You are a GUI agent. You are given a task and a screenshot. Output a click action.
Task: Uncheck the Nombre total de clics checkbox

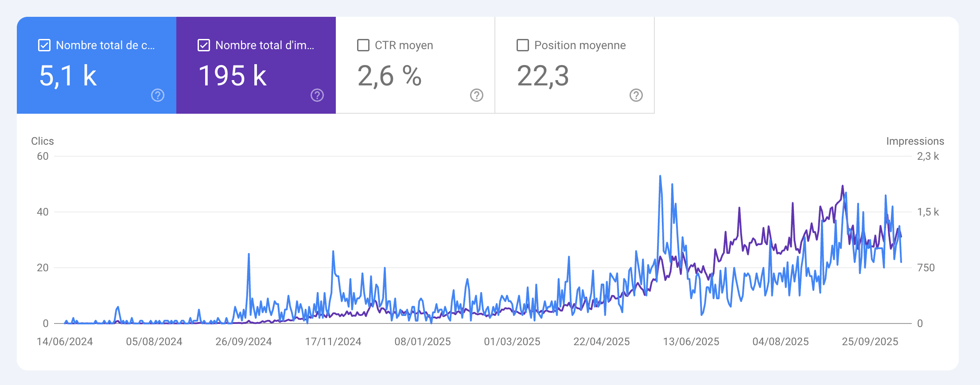(x=44, y=45)
